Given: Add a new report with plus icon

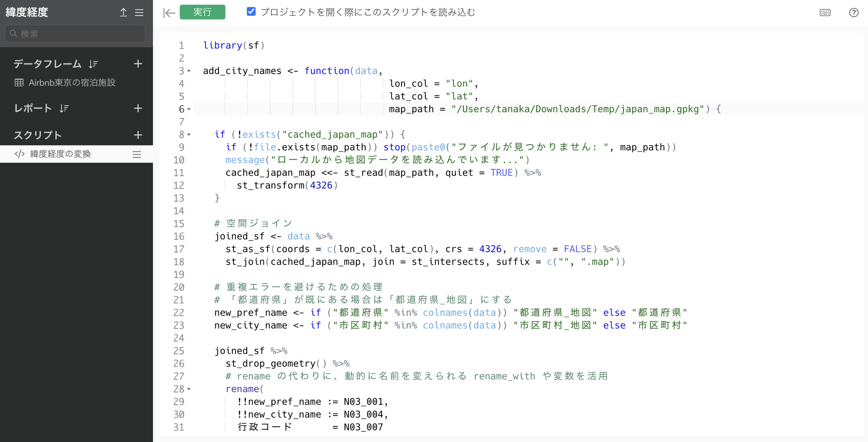Looking at the screenshot, I should tap(138, 108).
